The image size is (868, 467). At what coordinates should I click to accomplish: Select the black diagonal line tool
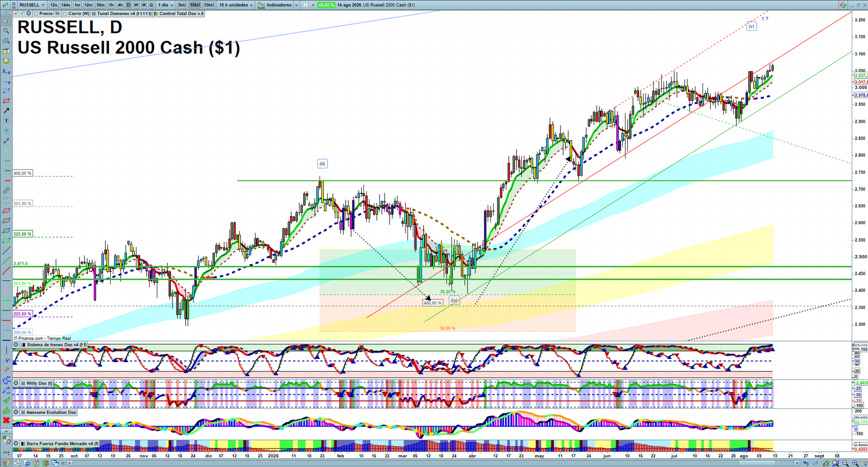coord(6,251)
